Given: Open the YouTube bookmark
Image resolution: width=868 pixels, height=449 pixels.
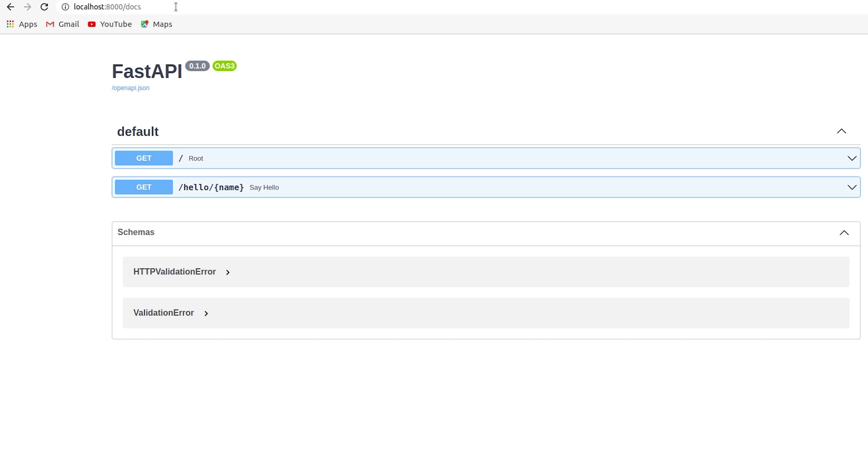Looking at the screenshot, I should tap(110, 24).
